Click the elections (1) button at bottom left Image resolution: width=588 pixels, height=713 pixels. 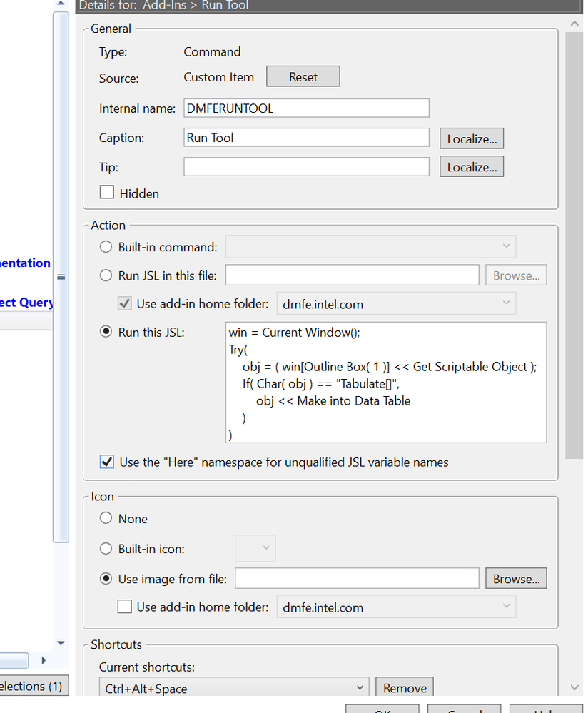pos(34,686)
